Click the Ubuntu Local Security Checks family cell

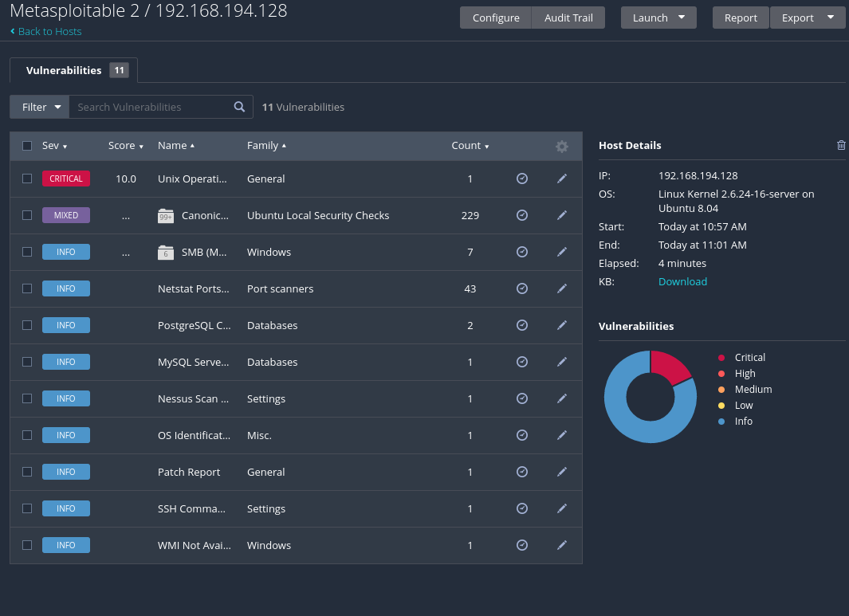coord(318,215)
